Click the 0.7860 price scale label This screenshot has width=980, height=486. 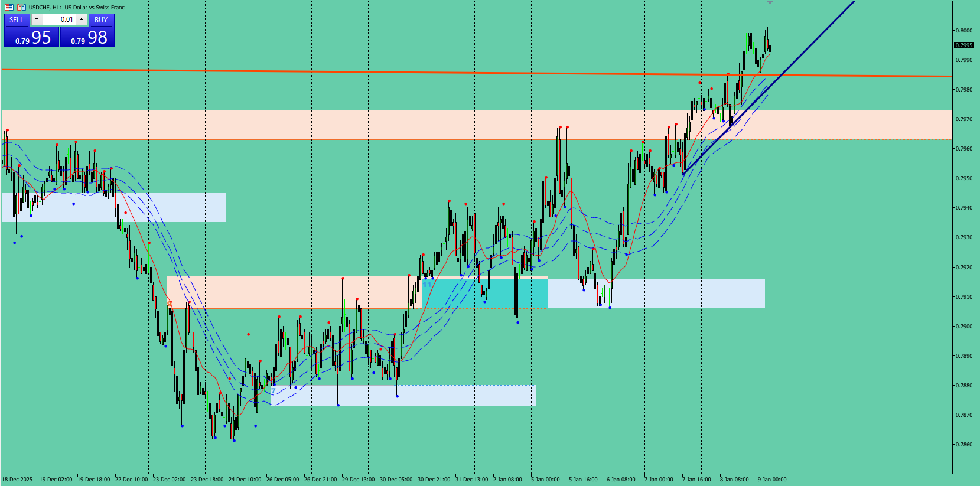point(965,445)
